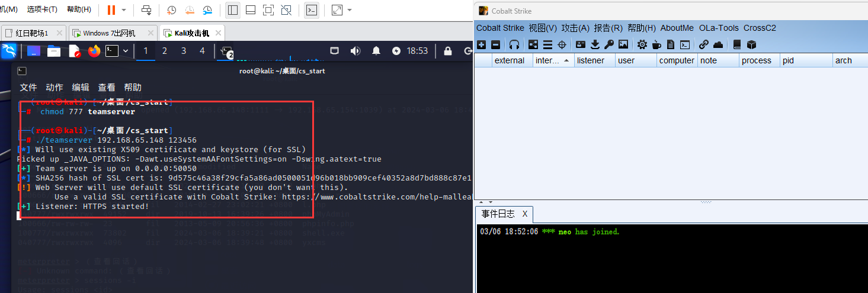Expand the dropdown next to pause button
868x293 pixels.
pyautogui.click(x=124, y=10)
